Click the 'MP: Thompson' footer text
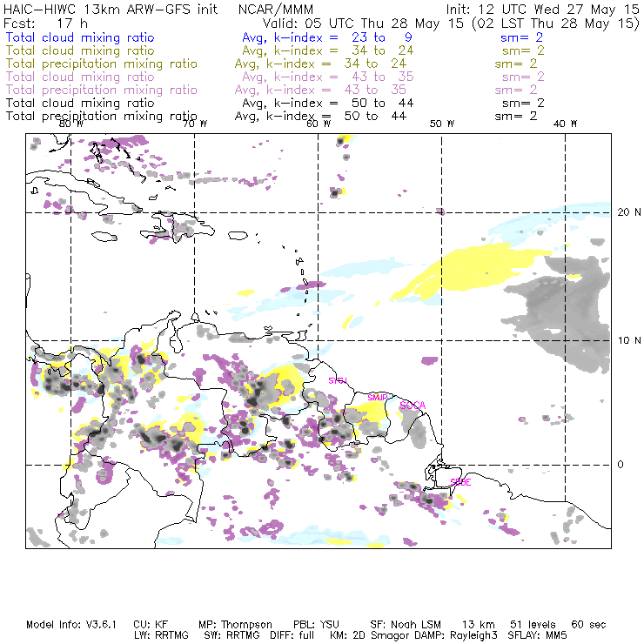Viewport: 644px width, 644px height. tap(235, 625)
